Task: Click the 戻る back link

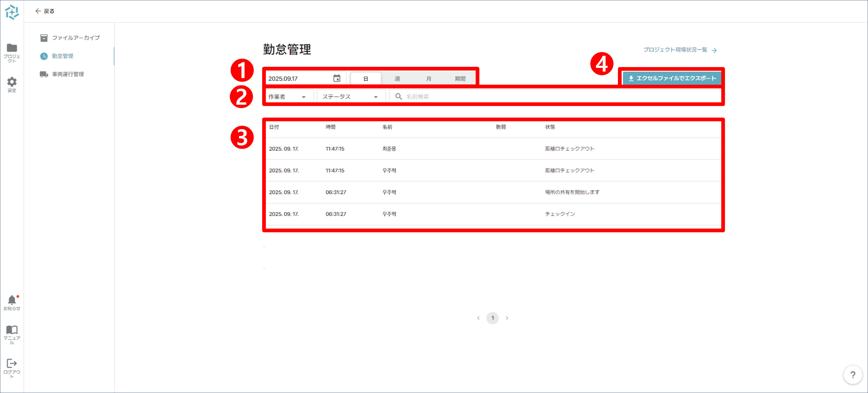Action: [x=45, y=11]
